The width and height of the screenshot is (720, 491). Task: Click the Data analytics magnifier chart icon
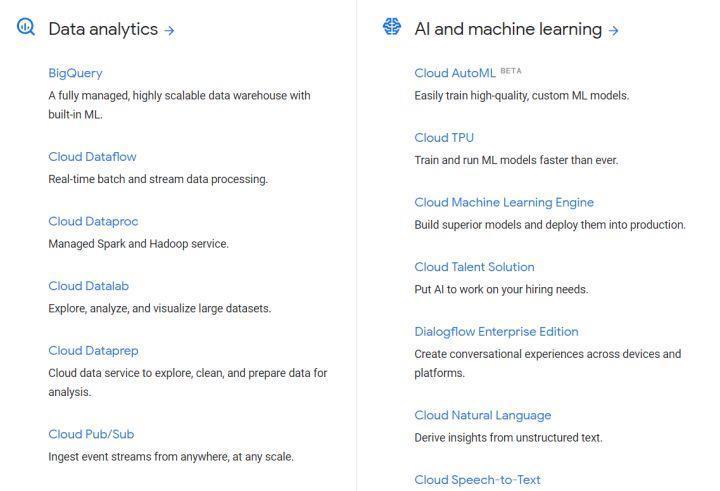click(x=26, y=27)
